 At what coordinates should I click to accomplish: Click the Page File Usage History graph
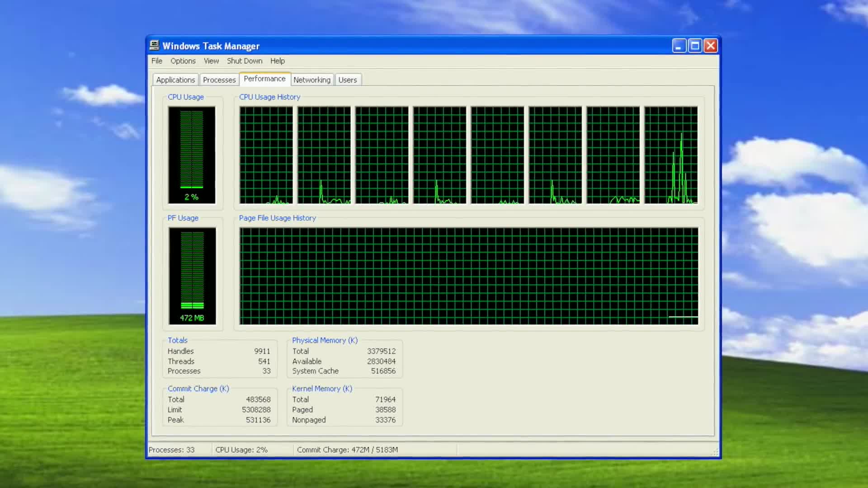468,276
